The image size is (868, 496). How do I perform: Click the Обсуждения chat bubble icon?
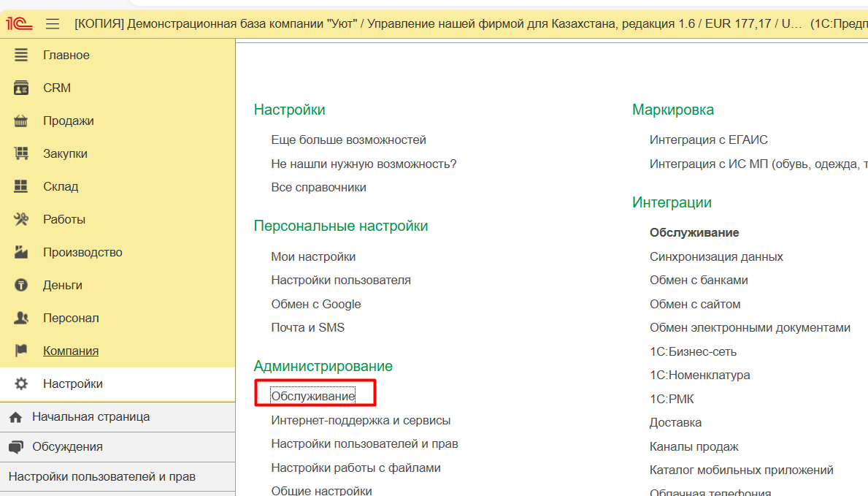(x=15, y=447)
